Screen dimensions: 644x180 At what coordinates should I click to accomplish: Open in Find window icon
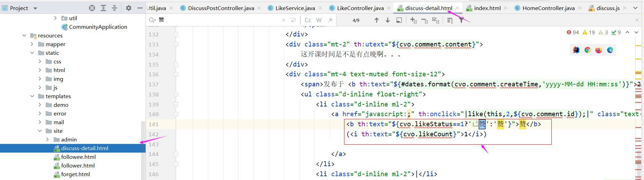tap(450, 20)
